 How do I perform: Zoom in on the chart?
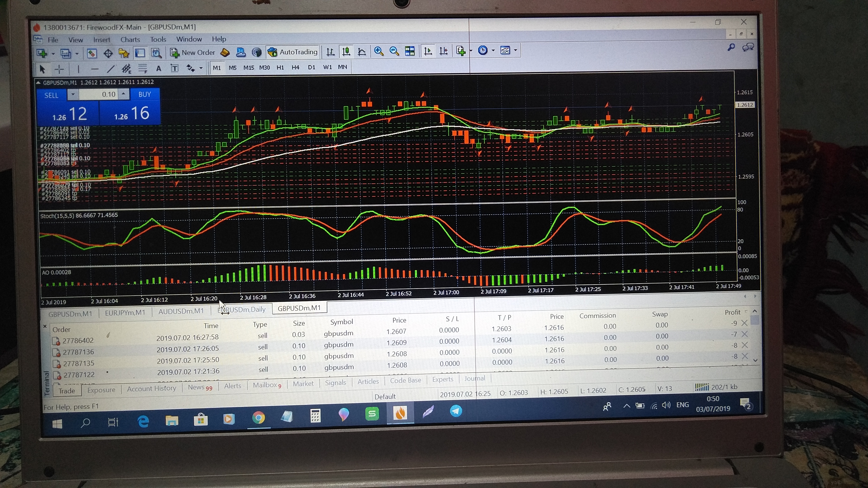coord(378,51)
